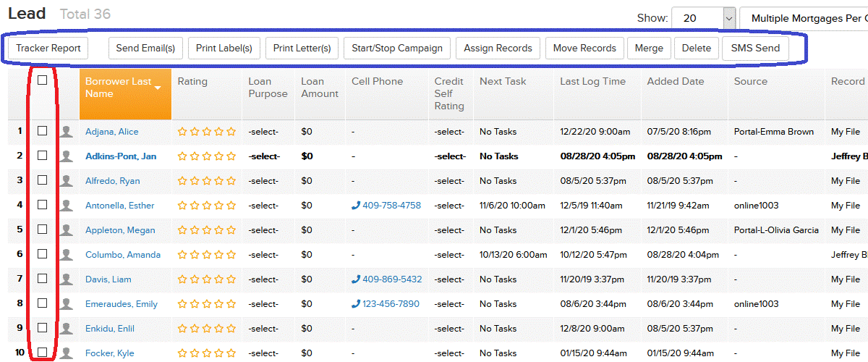This screenshot has height=362, width=868.
Task: Click the Delete button
Action: pos(697,48)
